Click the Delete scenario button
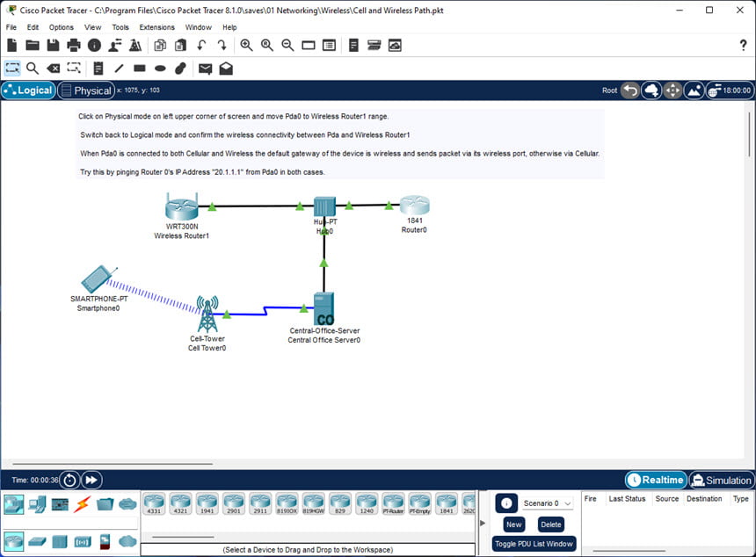 coord(551,524)
